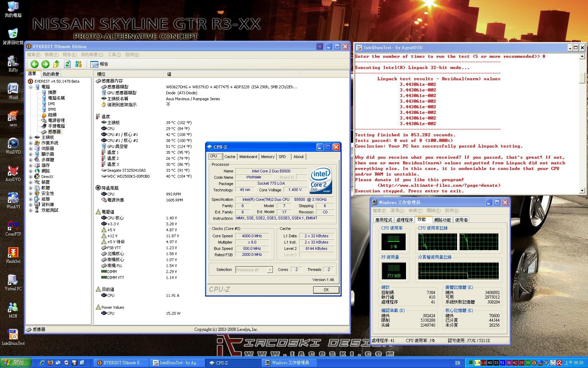This screenshot has height=368, width=588.
Task: Open the WinDVD desktop shortcut
Action: [13, 146]
